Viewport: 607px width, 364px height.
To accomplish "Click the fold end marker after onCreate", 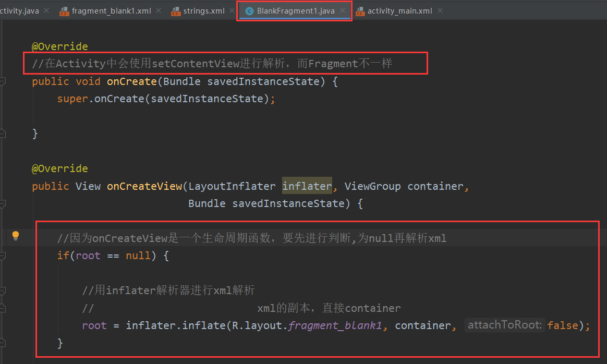I will pos(2,134).
